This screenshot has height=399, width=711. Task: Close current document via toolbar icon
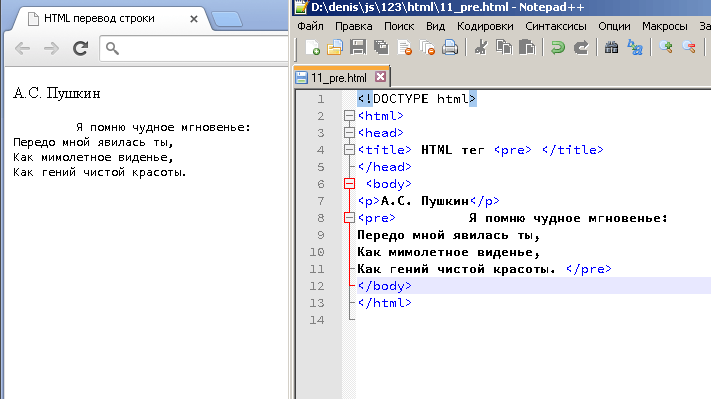coord(404,48)
